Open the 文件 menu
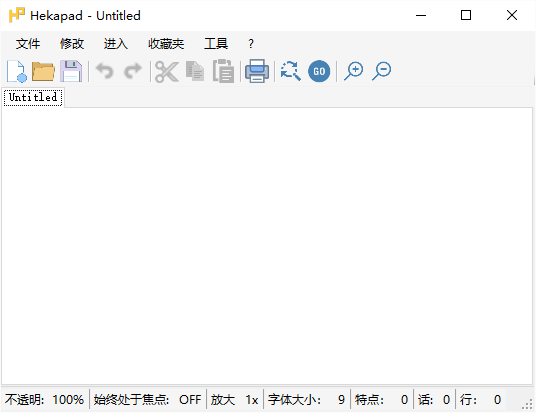 [x=28, y=44]
